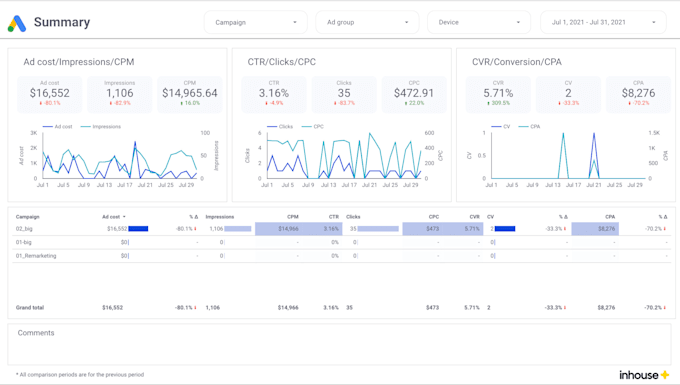Click the 02_big campaign row name

(24, 229)
